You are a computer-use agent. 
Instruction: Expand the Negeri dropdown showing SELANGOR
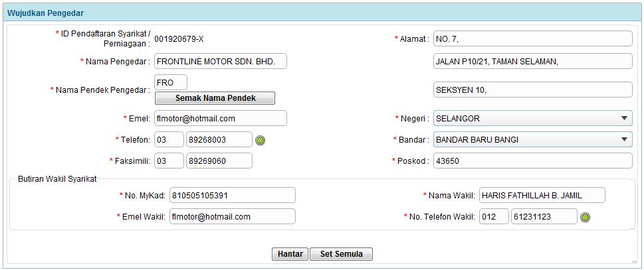click(533, 119)
